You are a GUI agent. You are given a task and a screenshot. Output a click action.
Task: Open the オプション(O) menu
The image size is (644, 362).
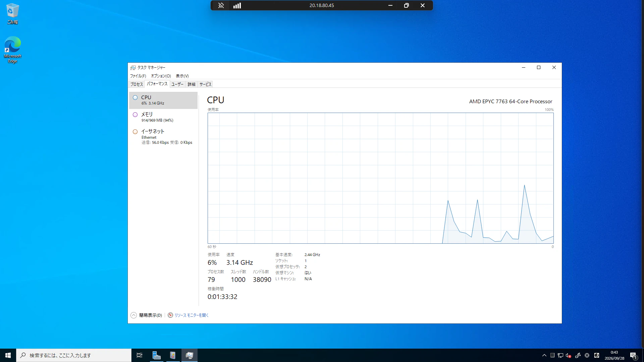point(161,76)
